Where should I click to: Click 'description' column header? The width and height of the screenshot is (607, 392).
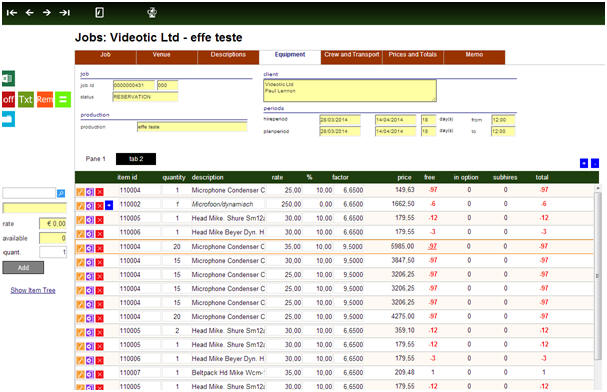(207, 177)
